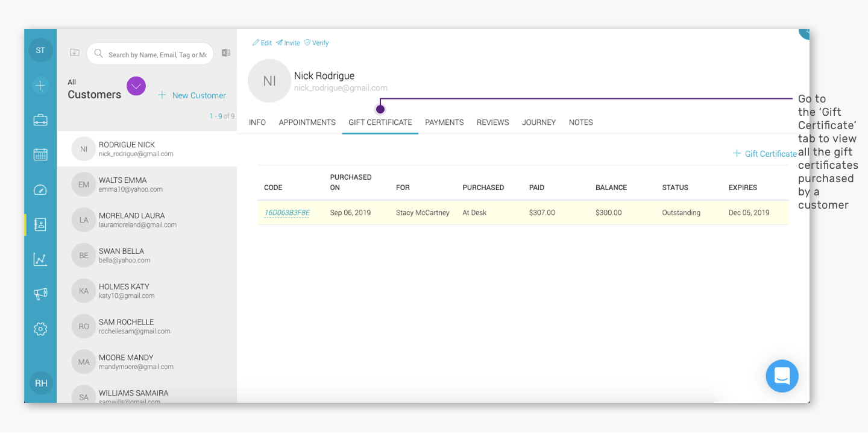Open the dashboard gauge icon
Screen dimensions: 868x433
click(40, 190)
